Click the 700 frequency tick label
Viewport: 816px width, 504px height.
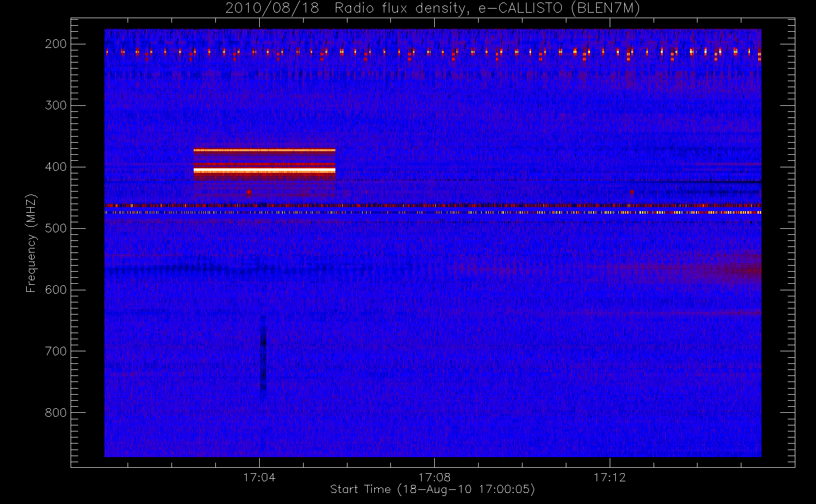pos(56,351)
